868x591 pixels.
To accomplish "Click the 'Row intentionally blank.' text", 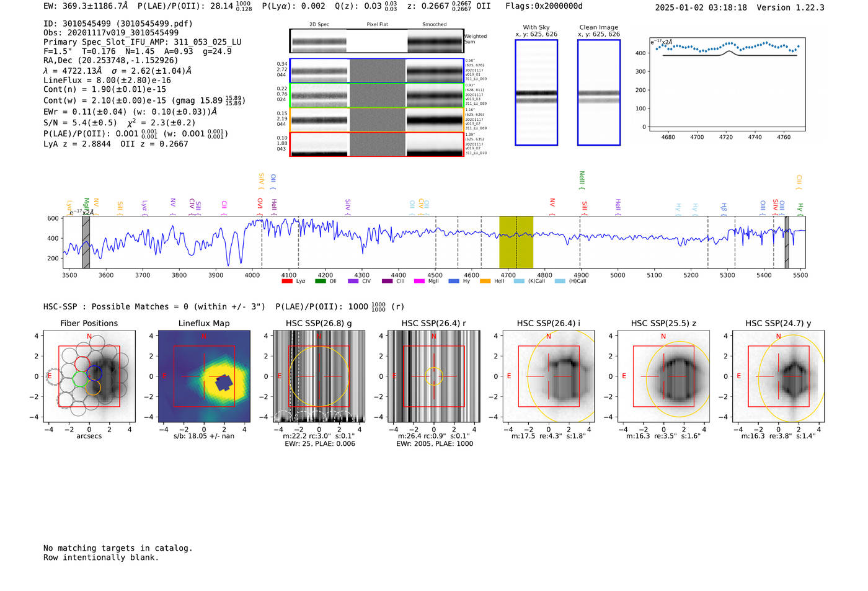I will pos(101,558).
